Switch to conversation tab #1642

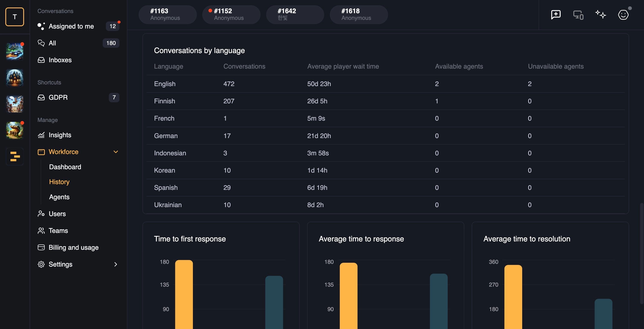pyautogui.click(x=295, y=14)
